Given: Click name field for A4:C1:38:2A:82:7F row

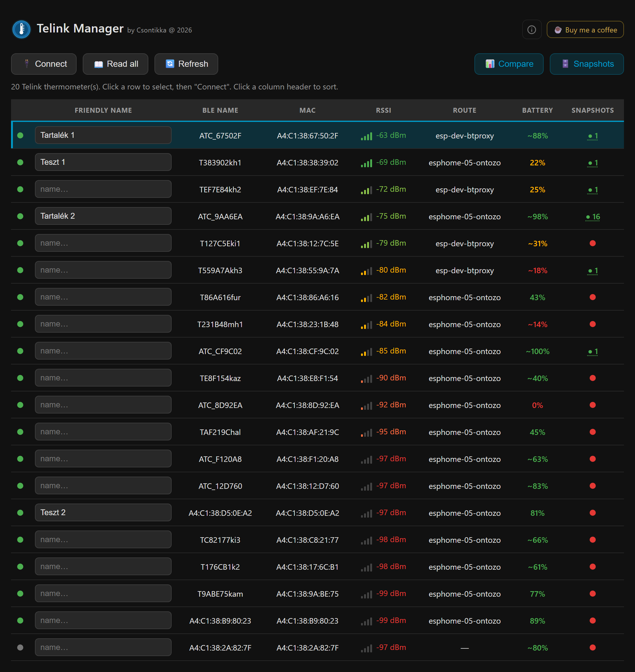Looking at the screenshot, I should pyautogui.click(x=103, y=647).
